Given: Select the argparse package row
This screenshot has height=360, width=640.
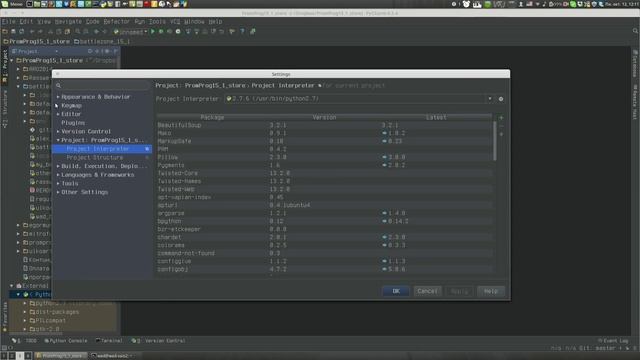Looking at the screenshot, I should (x=325, y=213).
